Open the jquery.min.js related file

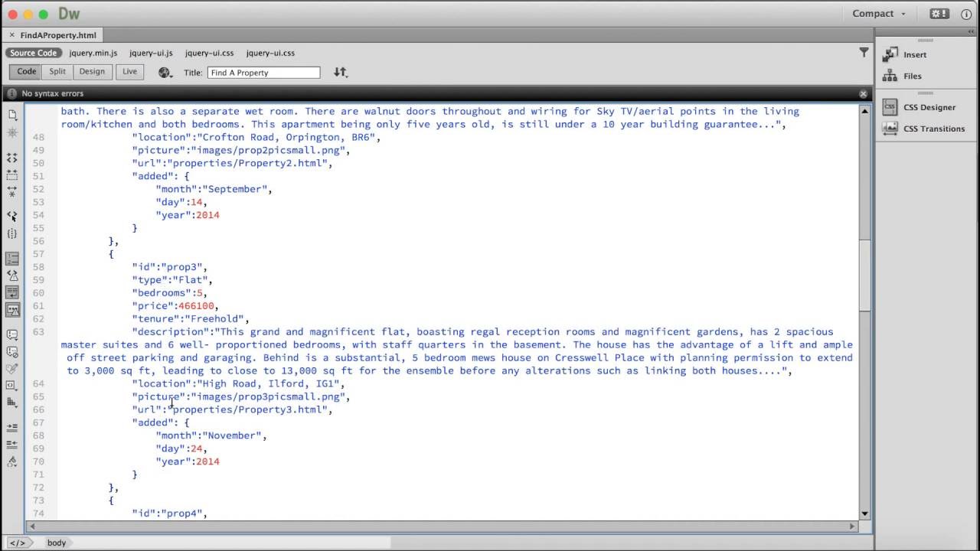click(x=93, y=53)
